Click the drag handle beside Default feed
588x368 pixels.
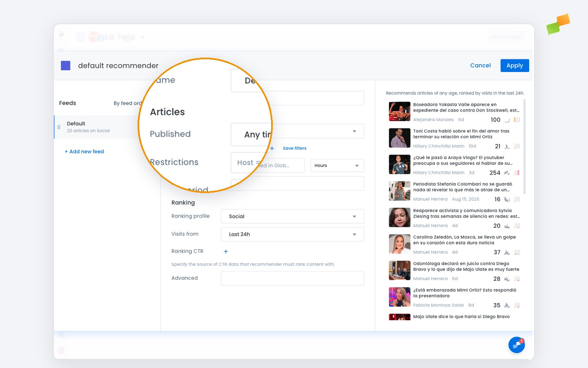[x=59, y=127]
